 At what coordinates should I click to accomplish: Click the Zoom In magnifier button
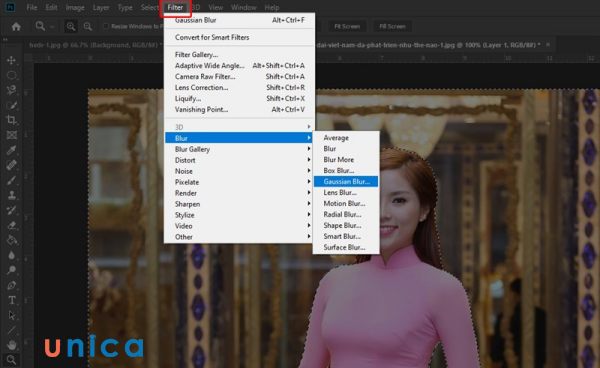click(x=71, y=26)
